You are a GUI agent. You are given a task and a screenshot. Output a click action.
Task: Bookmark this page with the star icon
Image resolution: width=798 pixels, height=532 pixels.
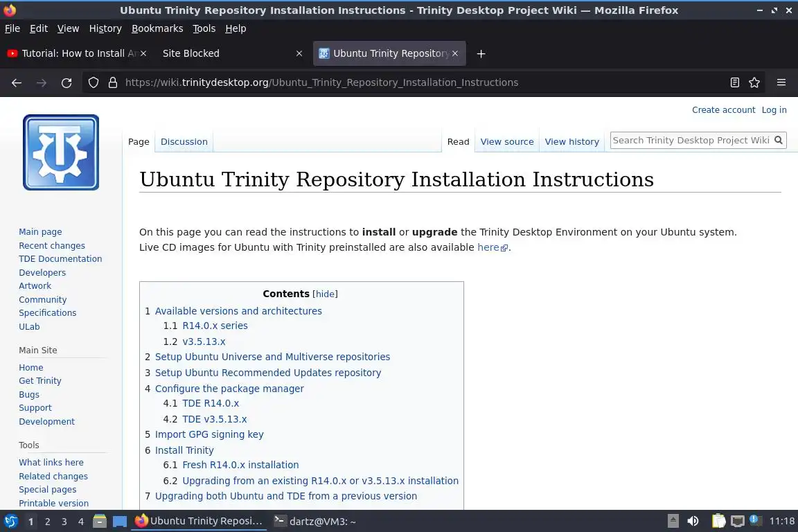[754, 82]
